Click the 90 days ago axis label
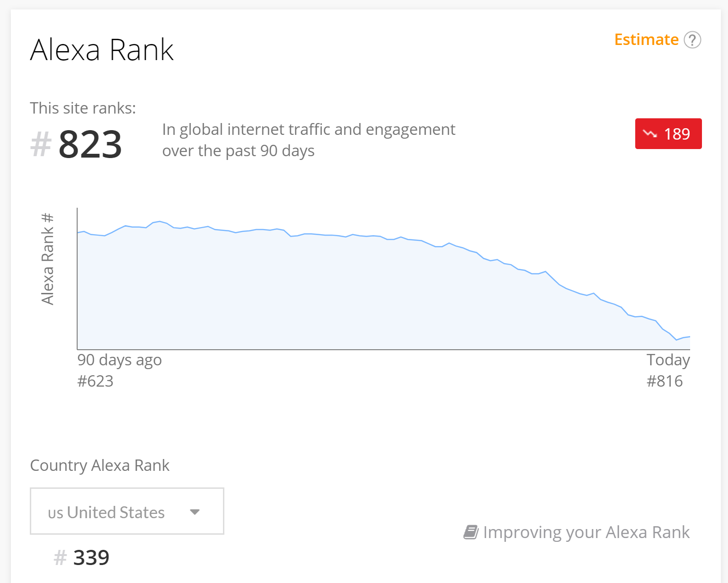 (119, 360)
